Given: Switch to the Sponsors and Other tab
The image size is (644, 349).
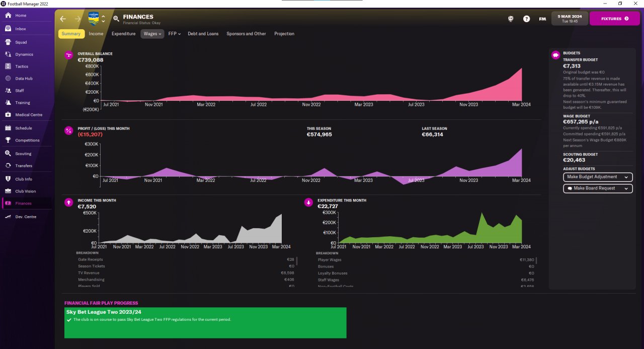Looking at the screenshot, I should point(246,34).
